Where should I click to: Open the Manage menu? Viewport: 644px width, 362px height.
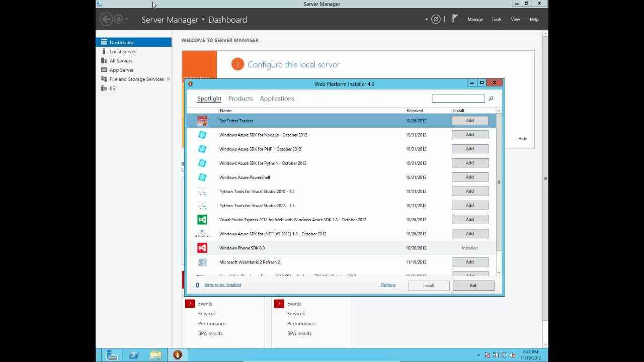[x=475, y=20]
